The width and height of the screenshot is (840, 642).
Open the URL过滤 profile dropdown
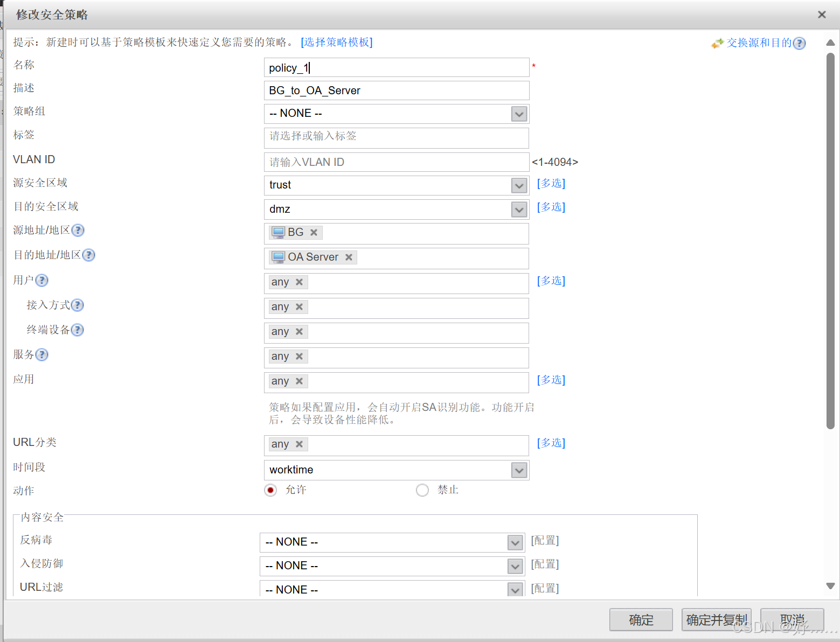[x=515, y=590]
